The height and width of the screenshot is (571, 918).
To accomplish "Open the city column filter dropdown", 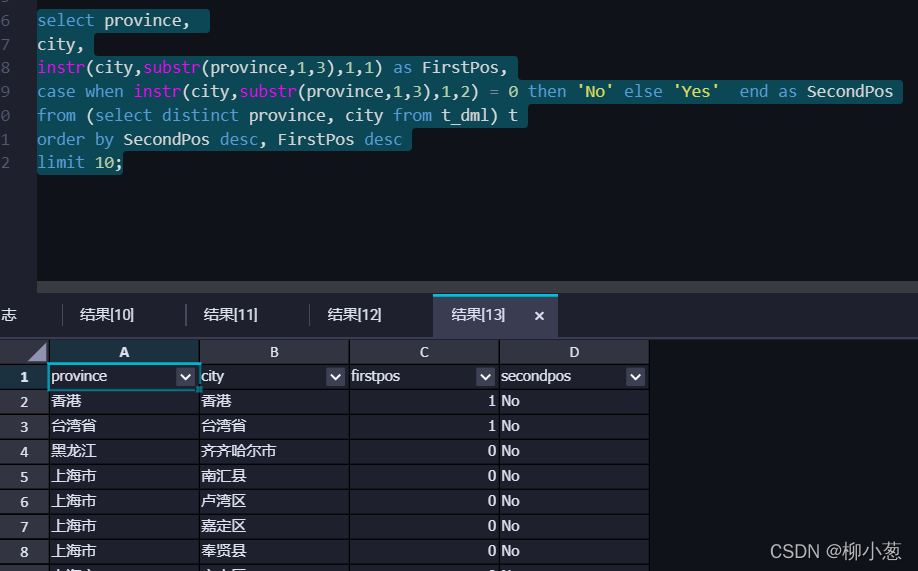I will coord(335,377).
